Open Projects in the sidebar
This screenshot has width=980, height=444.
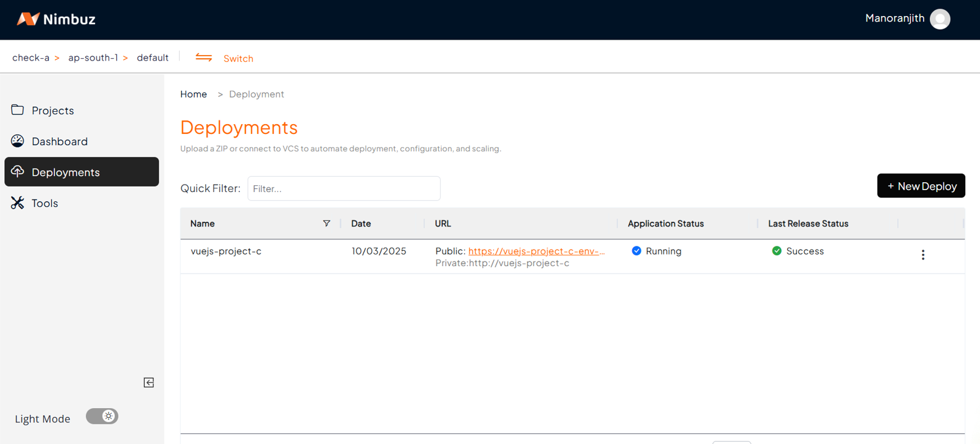pyautogui.click(x=53, y=111)
